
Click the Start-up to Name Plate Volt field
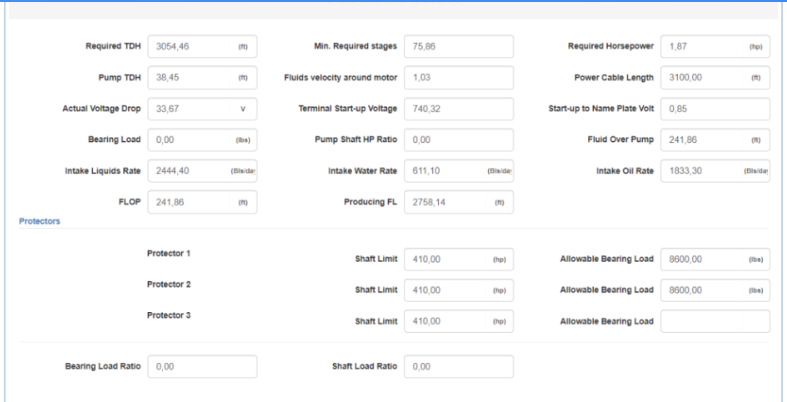[x=715, y=109]
